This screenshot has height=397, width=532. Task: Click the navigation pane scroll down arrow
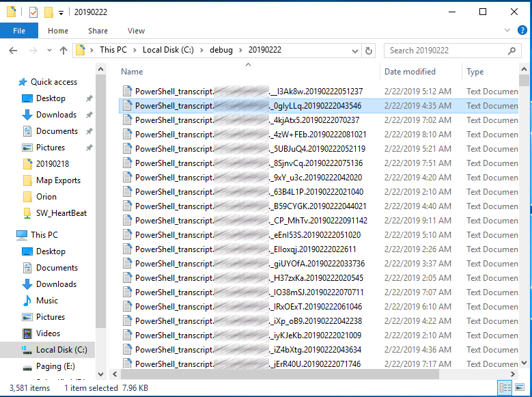101,374
